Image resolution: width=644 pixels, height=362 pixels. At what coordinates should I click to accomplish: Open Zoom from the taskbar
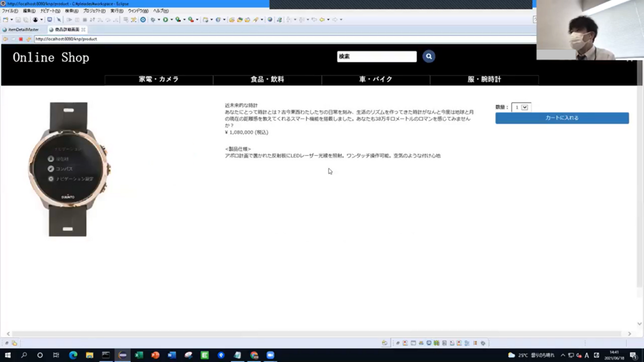(x=270, y=355)
